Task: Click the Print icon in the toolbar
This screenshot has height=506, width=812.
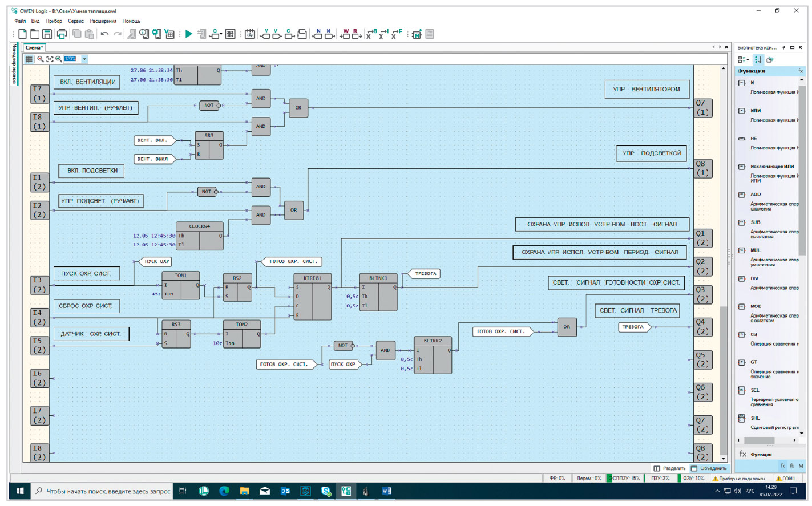Action: [62, 34]
